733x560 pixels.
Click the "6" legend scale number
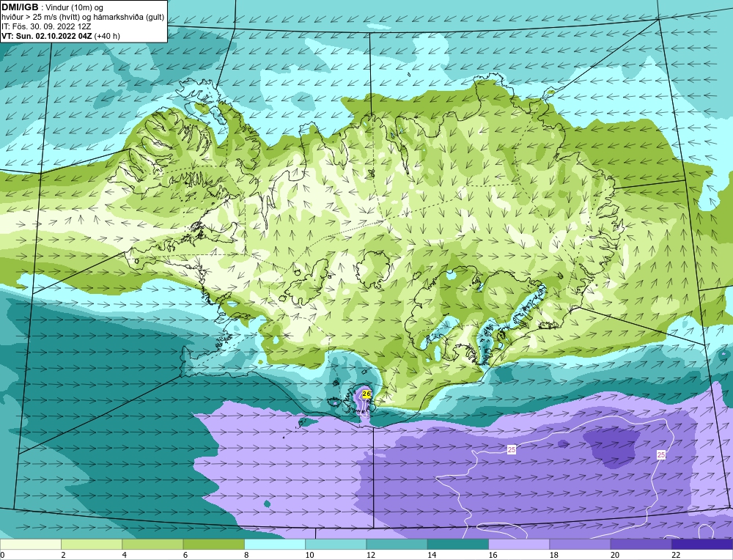coord(185,556)
